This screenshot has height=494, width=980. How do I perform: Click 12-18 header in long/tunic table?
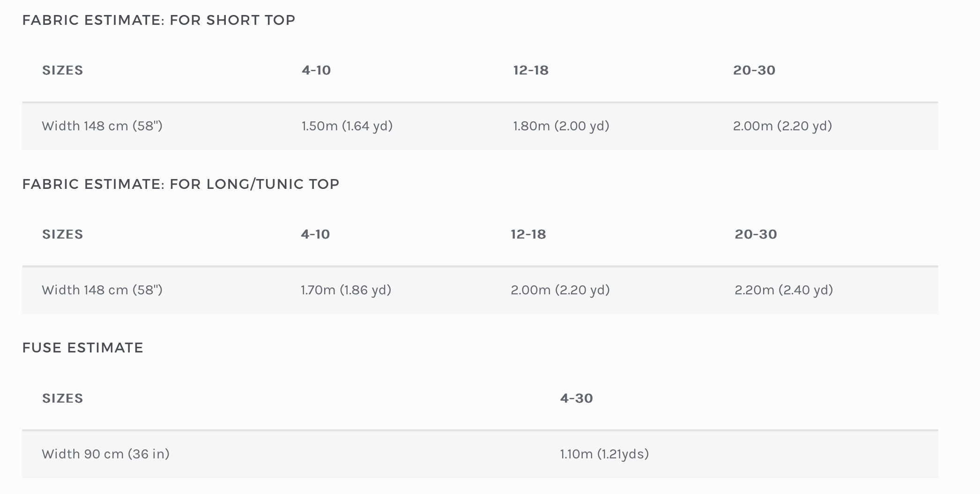528,234
